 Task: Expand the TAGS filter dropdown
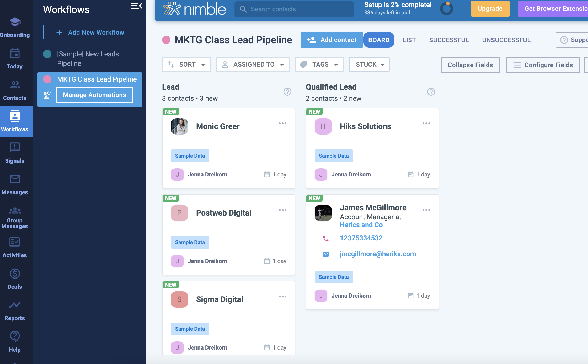(319, 65)
